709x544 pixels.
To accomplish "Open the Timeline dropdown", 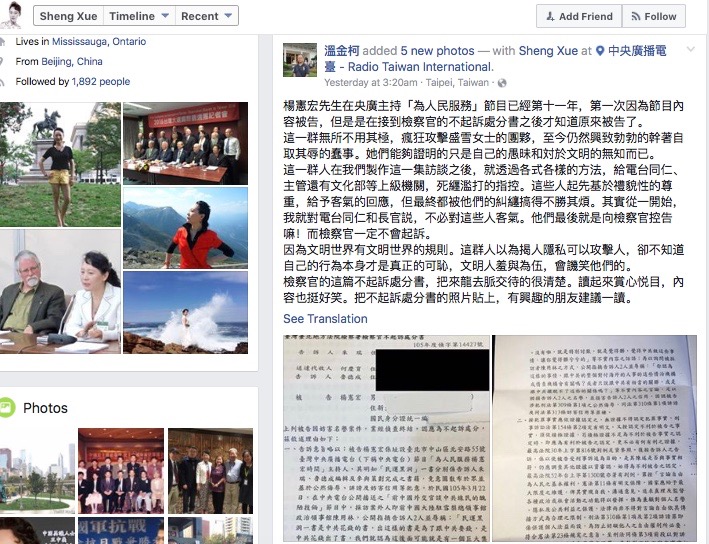I will [x=139, y=16].
